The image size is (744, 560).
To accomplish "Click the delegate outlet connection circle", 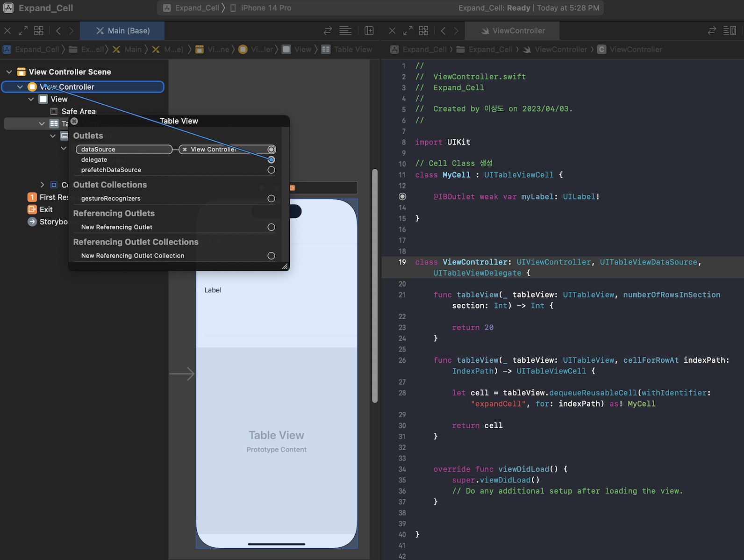I will click(x=271, y=160).
